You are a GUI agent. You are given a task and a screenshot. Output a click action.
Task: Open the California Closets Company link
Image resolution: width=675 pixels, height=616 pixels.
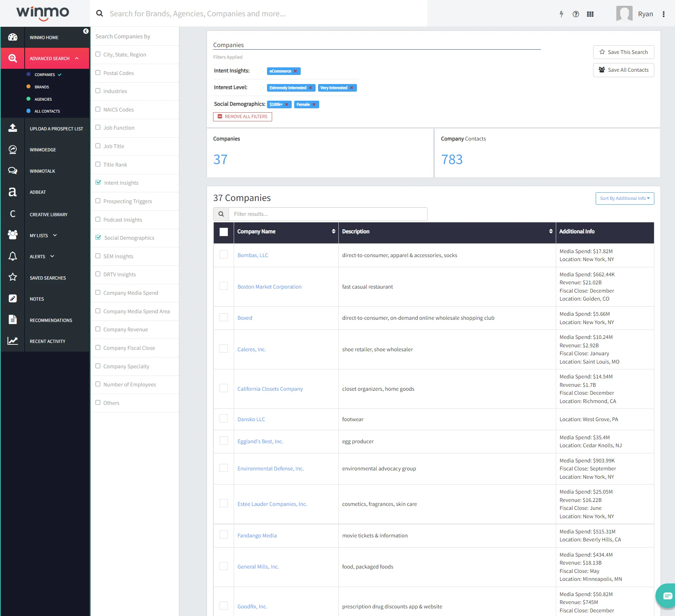pyautogui.click(x=270, y=389)
